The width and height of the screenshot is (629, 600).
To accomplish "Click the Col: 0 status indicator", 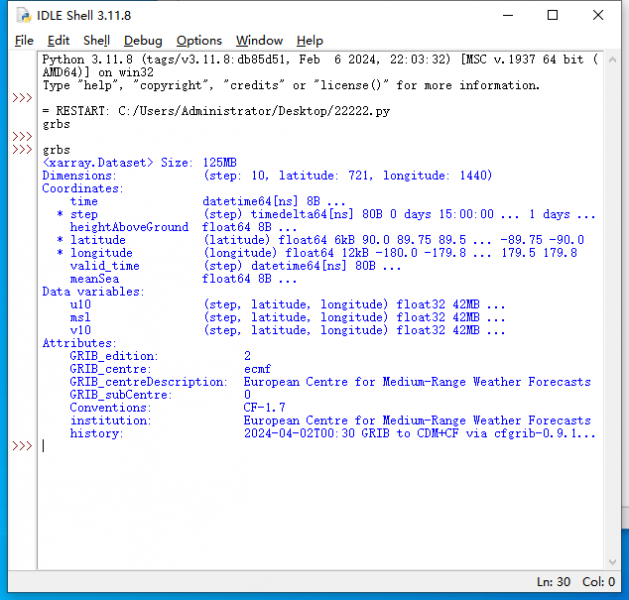I will 599,582.
